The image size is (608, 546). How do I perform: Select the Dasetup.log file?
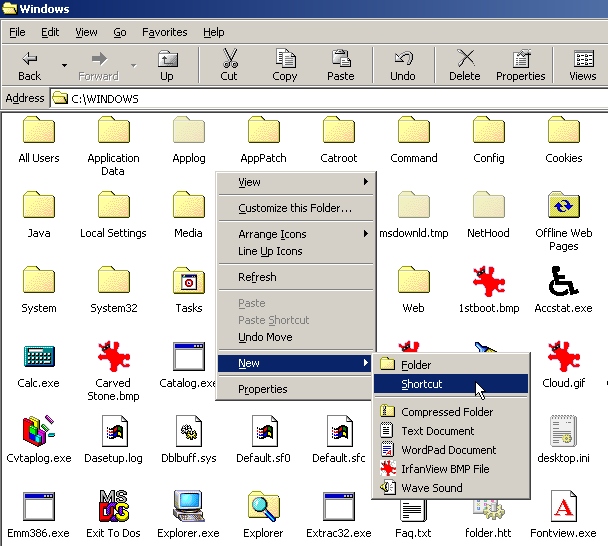[113, 440]
